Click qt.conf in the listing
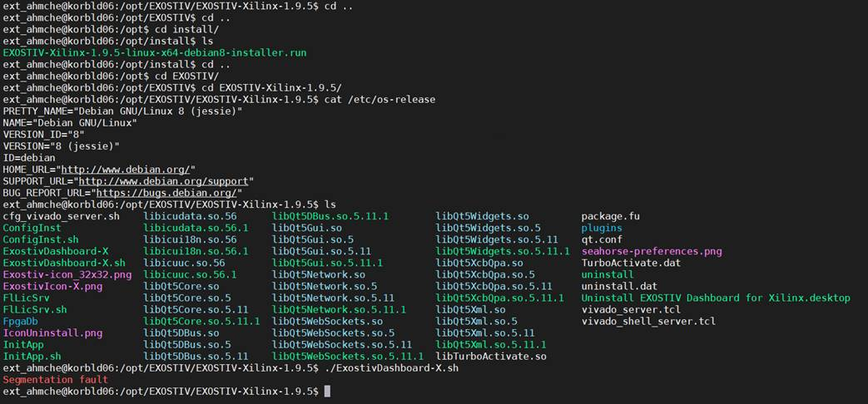Screen dimensions: 868x404 (x=602, y=239)
